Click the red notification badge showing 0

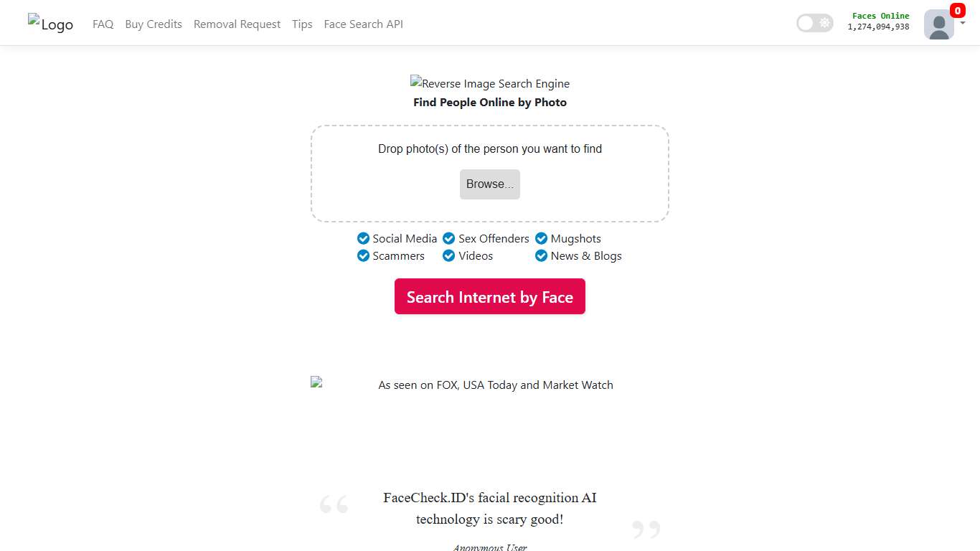pos(957,11)
